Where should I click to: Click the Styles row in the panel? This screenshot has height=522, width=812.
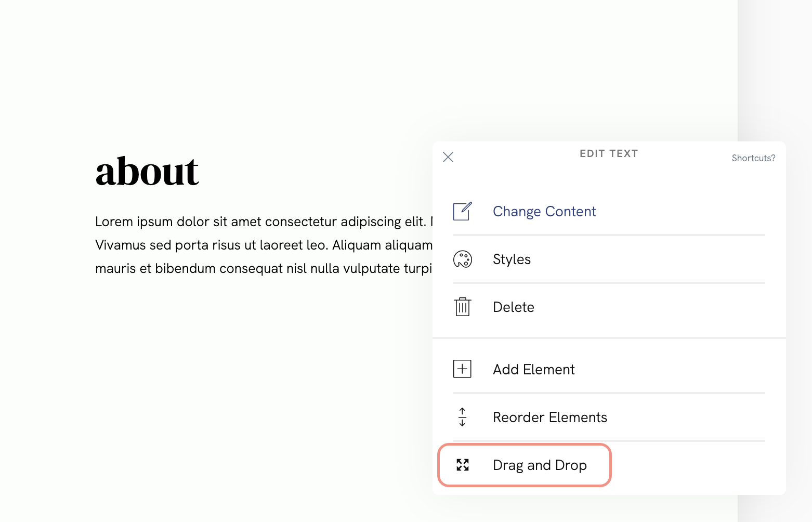pos(572,259)
